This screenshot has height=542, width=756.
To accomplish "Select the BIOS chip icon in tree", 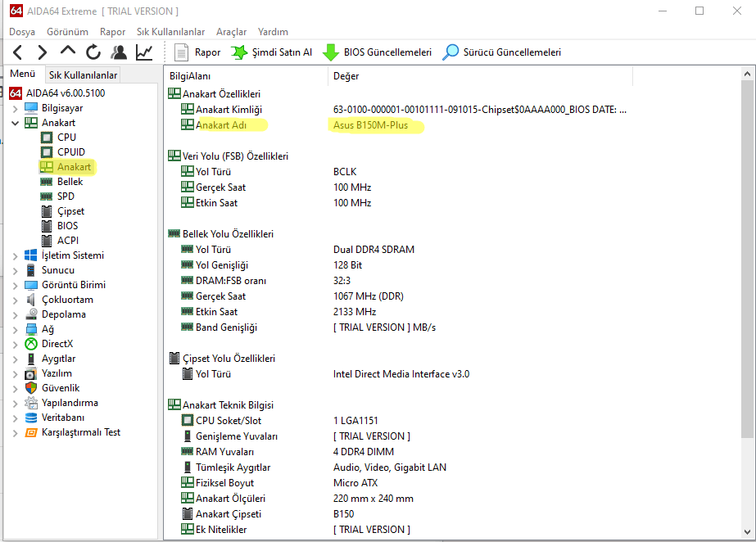I will (x=47, y=226).
